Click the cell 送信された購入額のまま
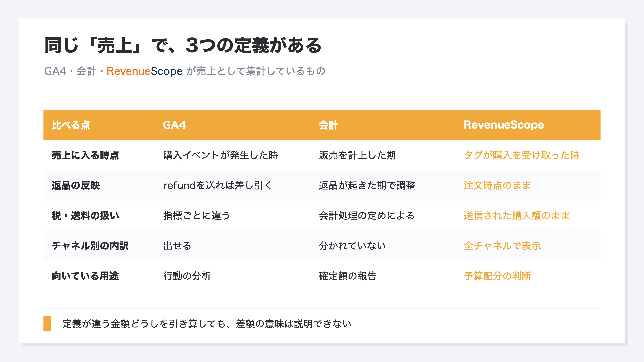 tap(516, 216)
